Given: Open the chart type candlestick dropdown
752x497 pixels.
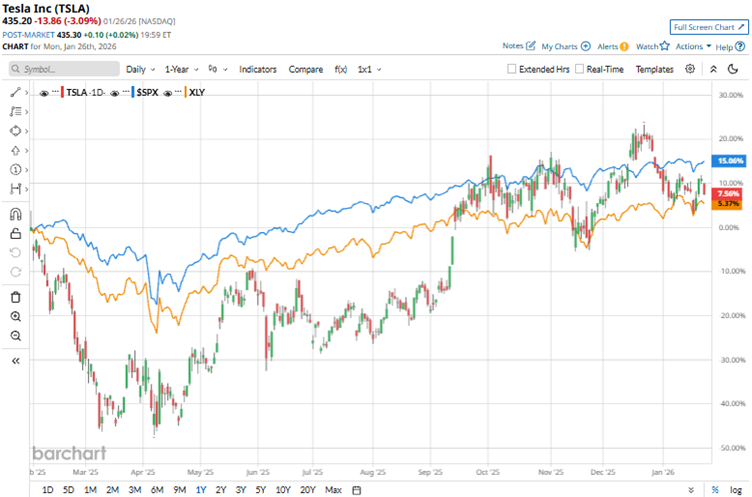Looking at the screenshot, I should tap(218, 69).
